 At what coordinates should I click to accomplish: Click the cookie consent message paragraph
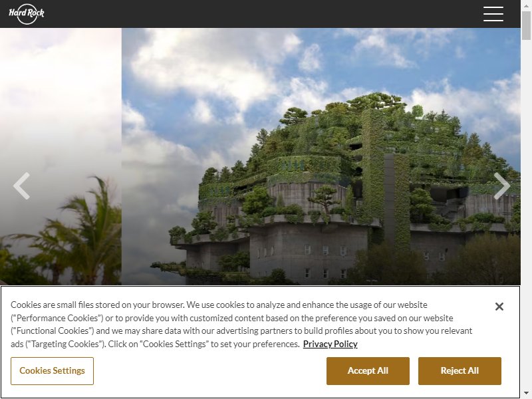[241, 325]
